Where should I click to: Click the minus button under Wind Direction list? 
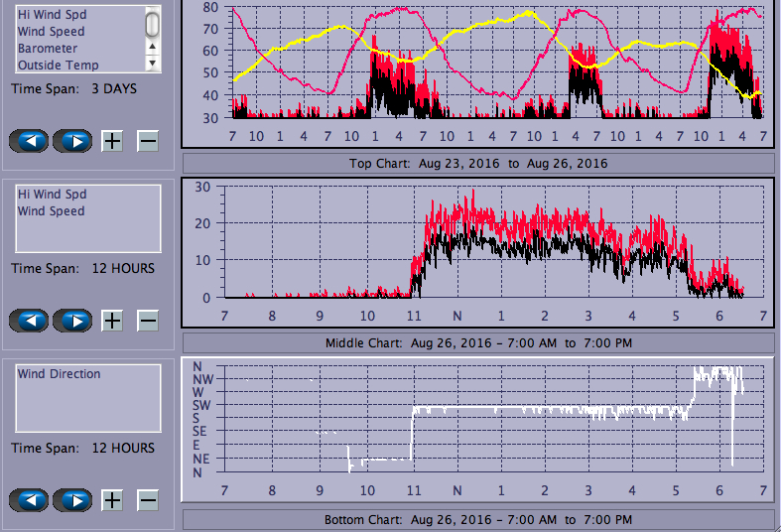147,499
